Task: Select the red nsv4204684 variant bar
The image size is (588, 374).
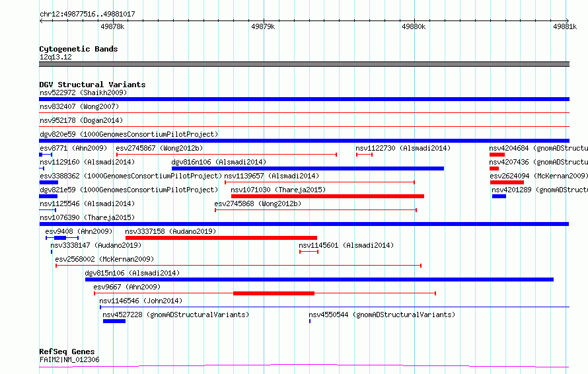Action: (x=497, y=155)
